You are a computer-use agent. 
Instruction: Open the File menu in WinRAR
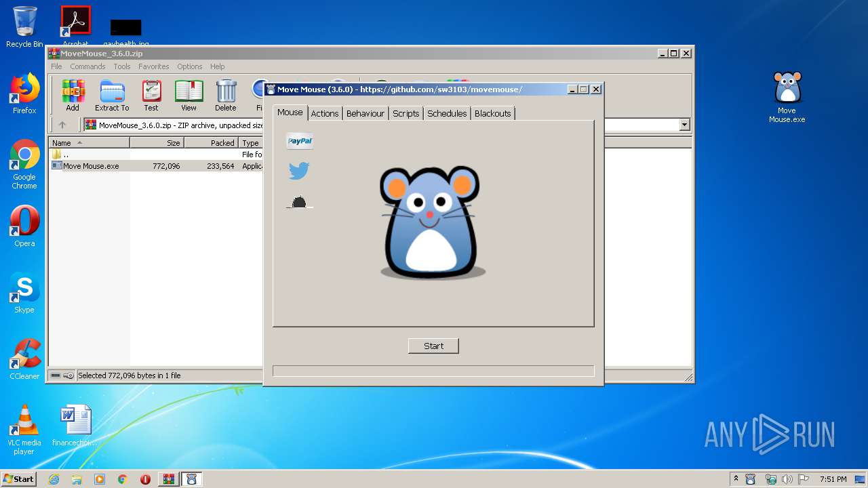tap(56, 66)
